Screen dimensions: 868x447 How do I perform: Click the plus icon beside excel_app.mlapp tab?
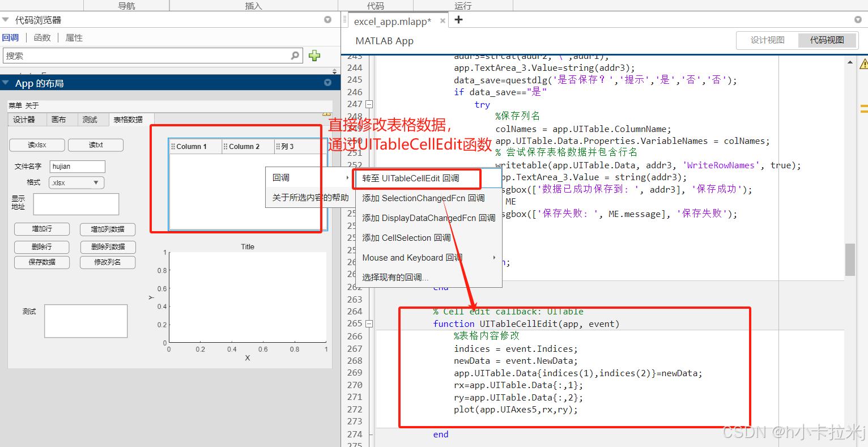click(459, 20)
